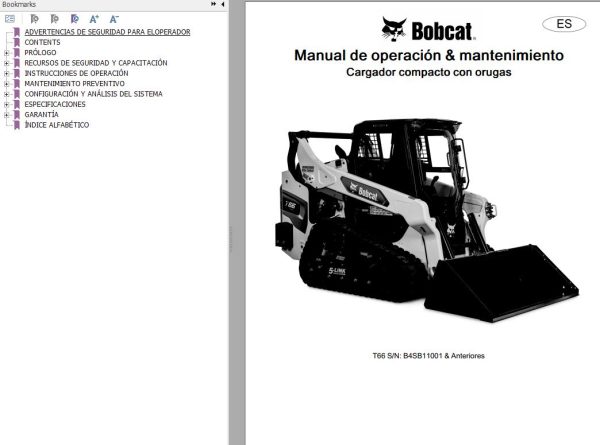The image size is (600, 445).
Task: Click the bookmark icon beside ESPECIFICACIONES
Action: coord(17,104)
